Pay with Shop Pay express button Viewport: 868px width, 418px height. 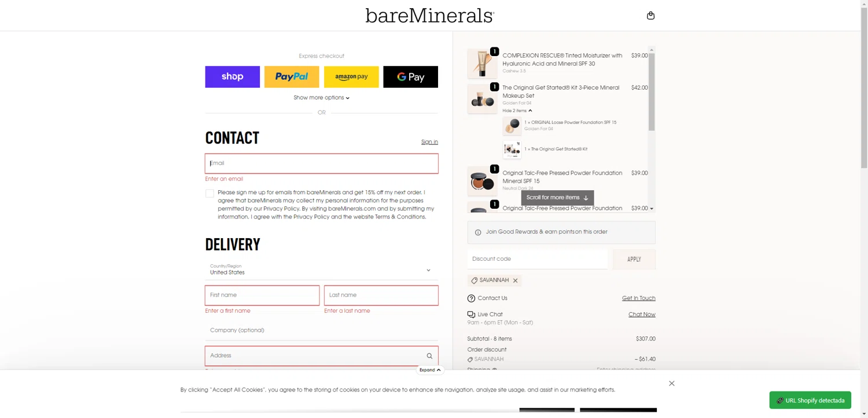tap(232, 77)
